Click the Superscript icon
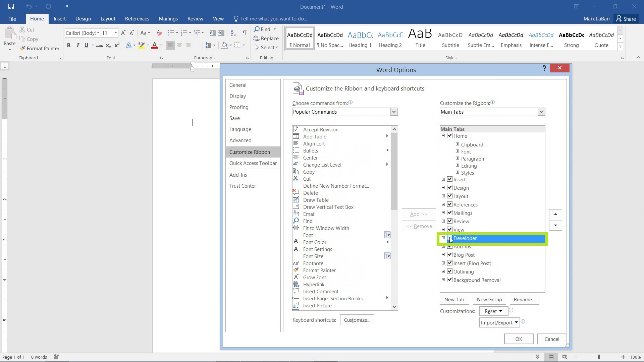 [117, 46]
